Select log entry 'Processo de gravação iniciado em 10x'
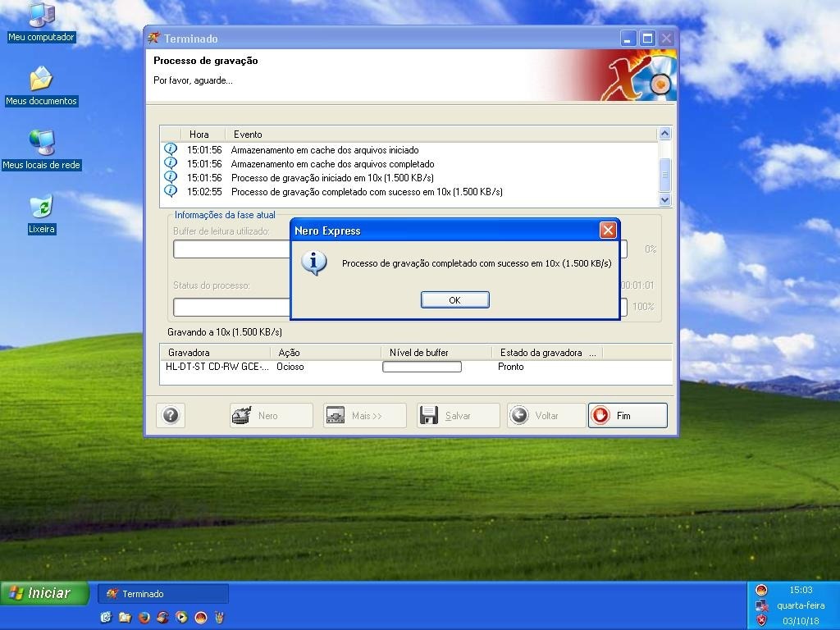Screen dimensions: 840x630 click(x=332, y=178)
